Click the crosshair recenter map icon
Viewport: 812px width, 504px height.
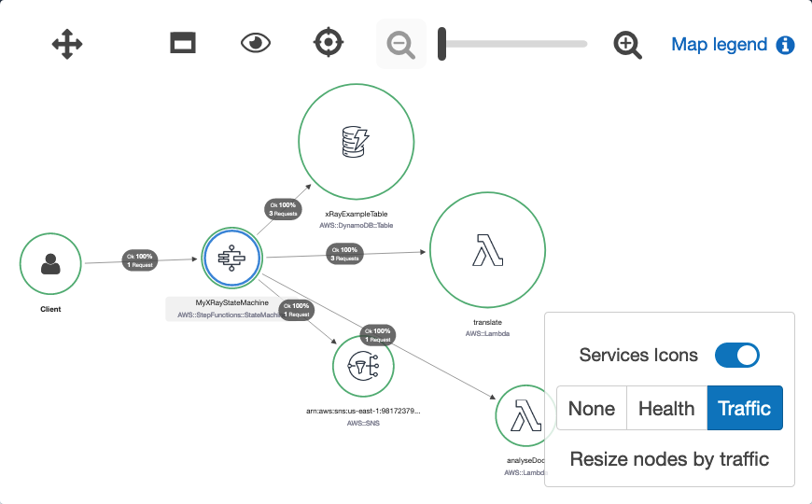click(x=329, y=43)
